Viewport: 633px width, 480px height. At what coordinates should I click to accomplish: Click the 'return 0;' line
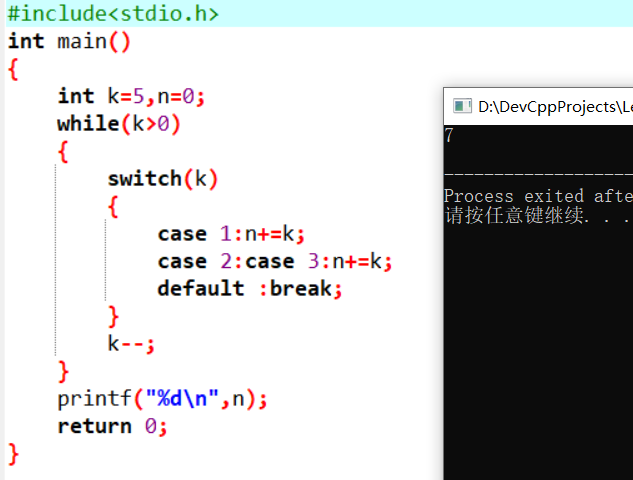[x=112, y=426]
